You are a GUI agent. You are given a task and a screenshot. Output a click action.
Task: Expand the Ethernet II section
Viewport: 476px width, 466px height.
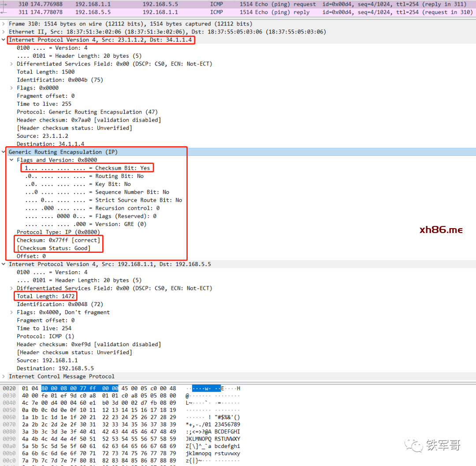click(4, 32)
